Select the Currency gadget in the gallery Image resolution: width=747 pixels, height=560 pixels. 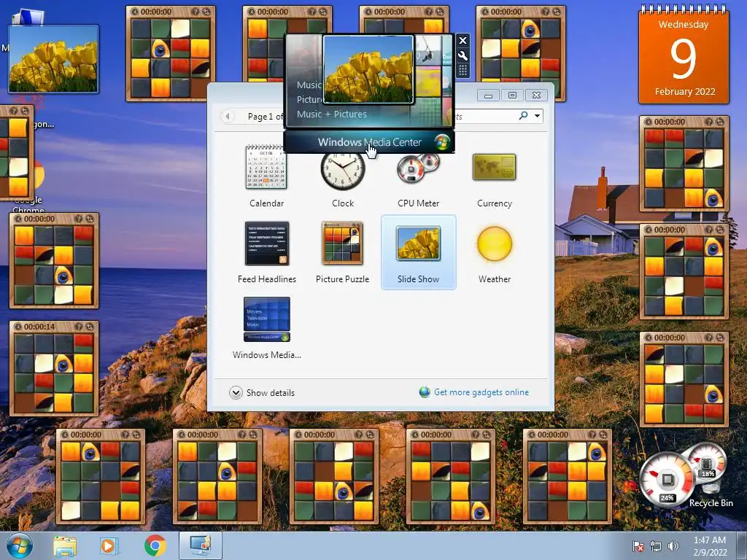click(x=495, y=176)
